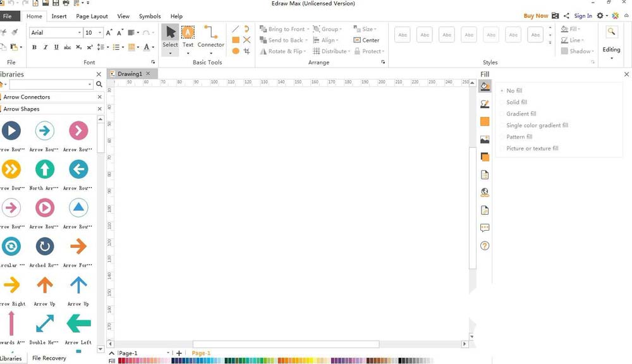Click the library search input field

point(51,85)
